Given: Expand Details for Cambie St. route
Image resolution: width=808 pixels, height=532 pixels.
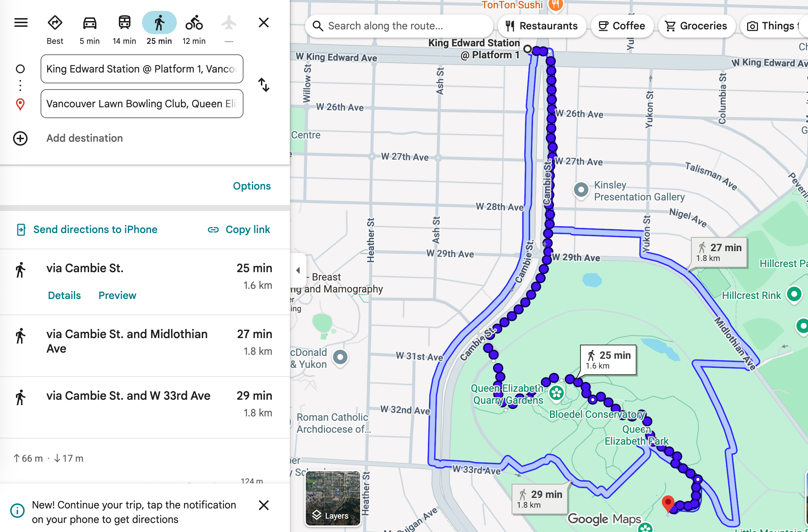Looking at the screenshot, I should coord(64,295).
